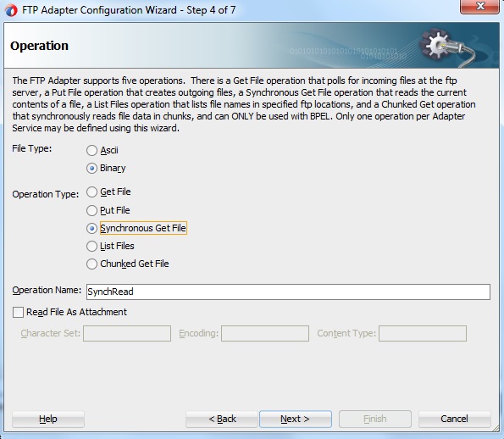
Task: Select the Binary file type option
Action: [91, 168]
